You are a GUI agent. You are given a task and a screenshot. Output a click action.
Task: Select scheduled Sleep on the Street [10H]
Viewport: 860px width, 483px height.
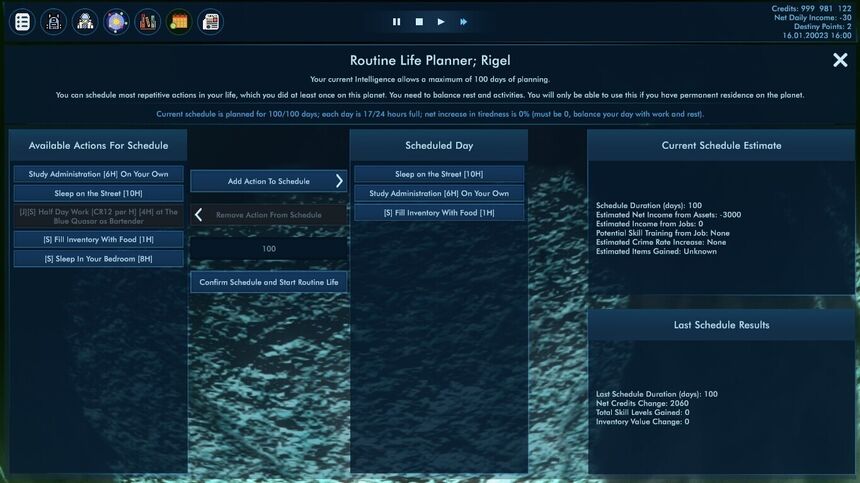pyautogui.click(x=439, y=174)
